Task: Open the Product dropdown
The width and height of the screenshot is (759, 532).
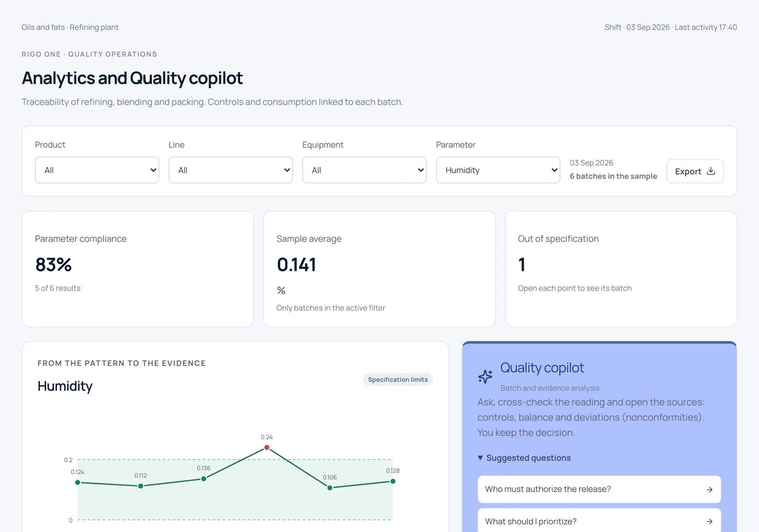Action: click(97, 170)
